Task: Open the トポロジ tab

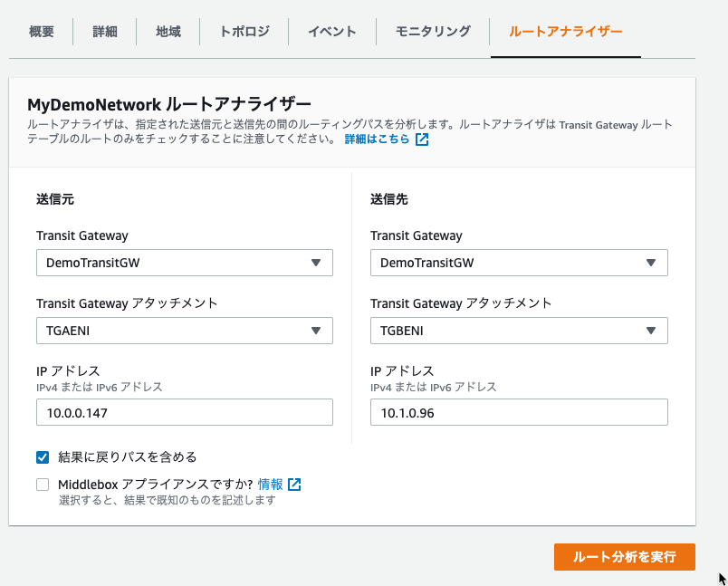Action: tap(244, 32)
